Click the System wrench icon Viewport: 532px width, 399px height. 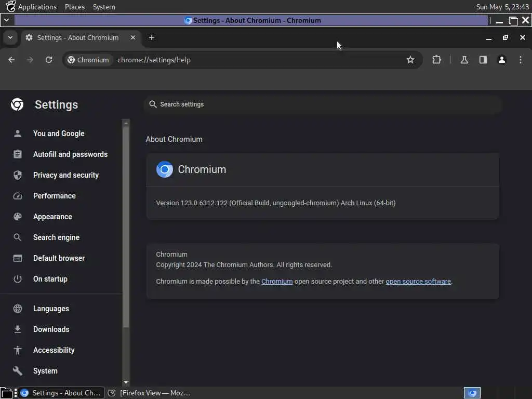(x=18, y=371)
